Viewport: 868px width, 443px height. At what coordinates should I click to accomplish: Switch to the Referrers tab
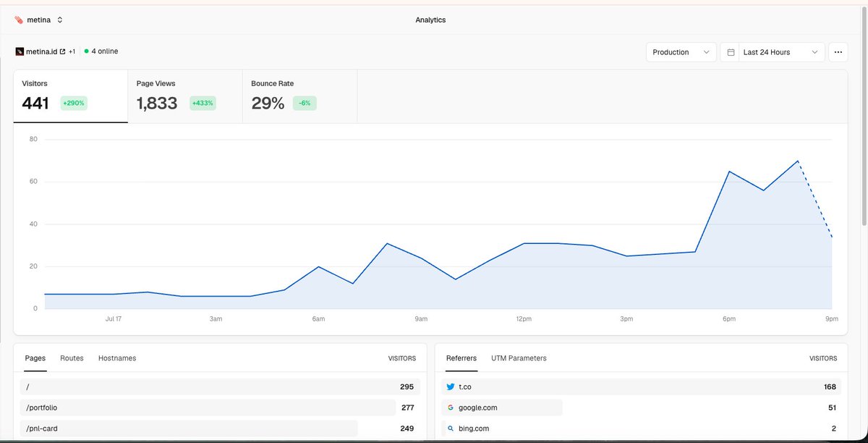[x=461, y=358]
